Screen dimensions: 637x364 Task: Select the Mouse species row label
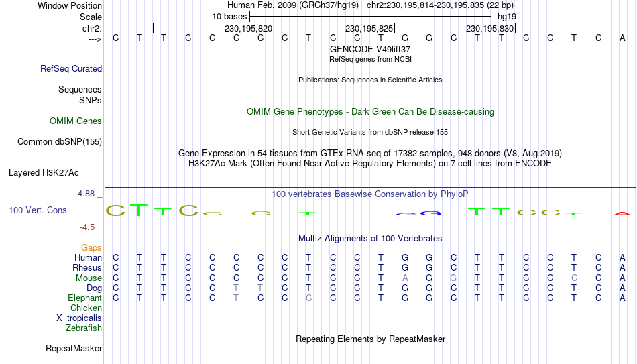coord(89,278)
